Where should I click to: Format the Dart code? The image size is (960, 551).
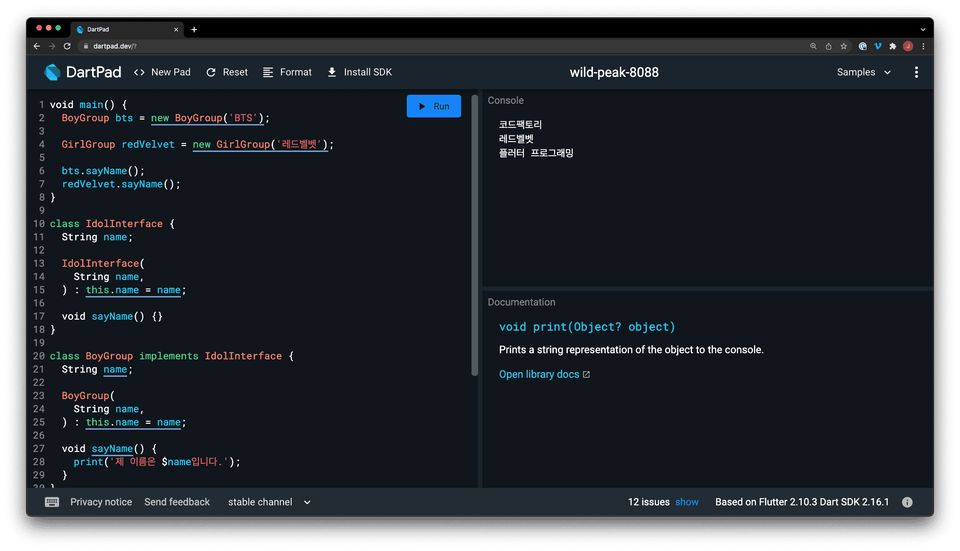click(287, 72)
